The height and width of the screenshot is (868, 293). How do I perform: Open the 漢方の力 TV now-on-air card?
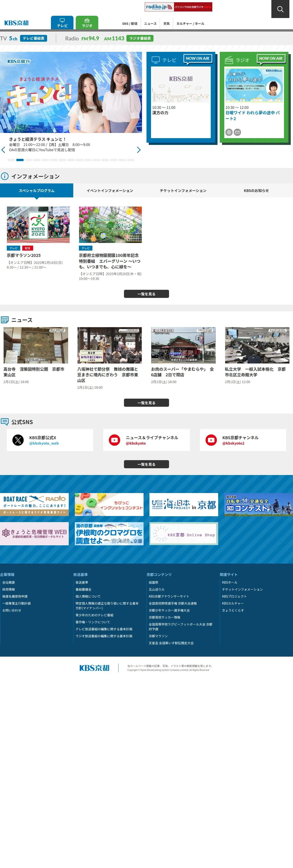(181, 102)
